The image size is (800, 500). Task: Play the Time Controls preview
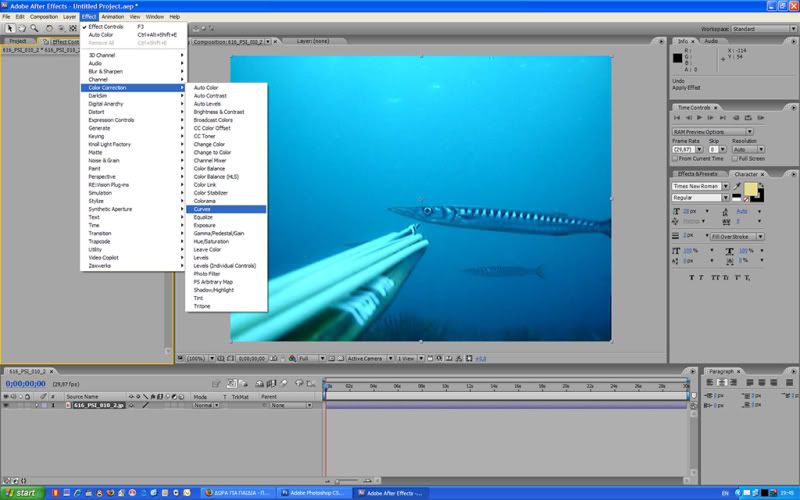coord(699,118)
